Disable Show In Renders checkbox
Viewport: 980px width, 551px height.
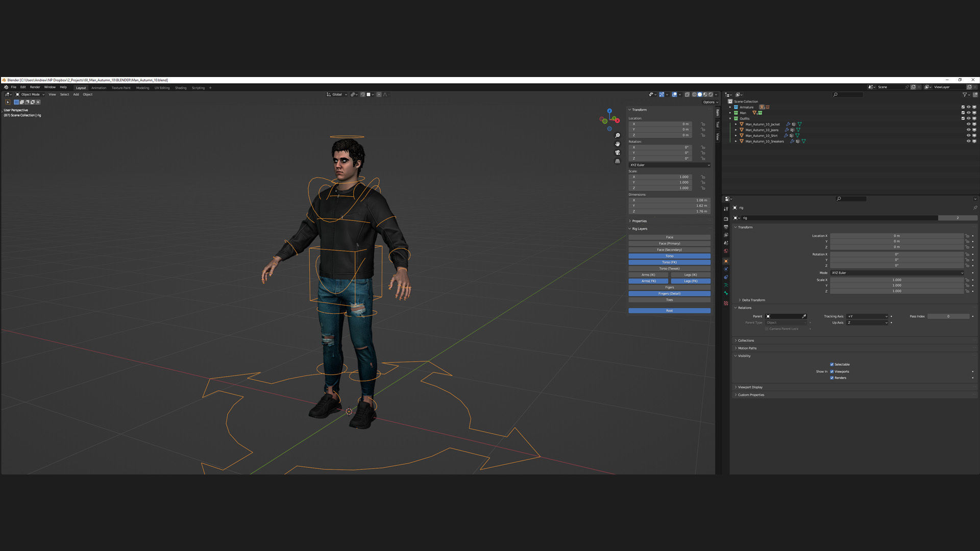click(x=832, y=378)
